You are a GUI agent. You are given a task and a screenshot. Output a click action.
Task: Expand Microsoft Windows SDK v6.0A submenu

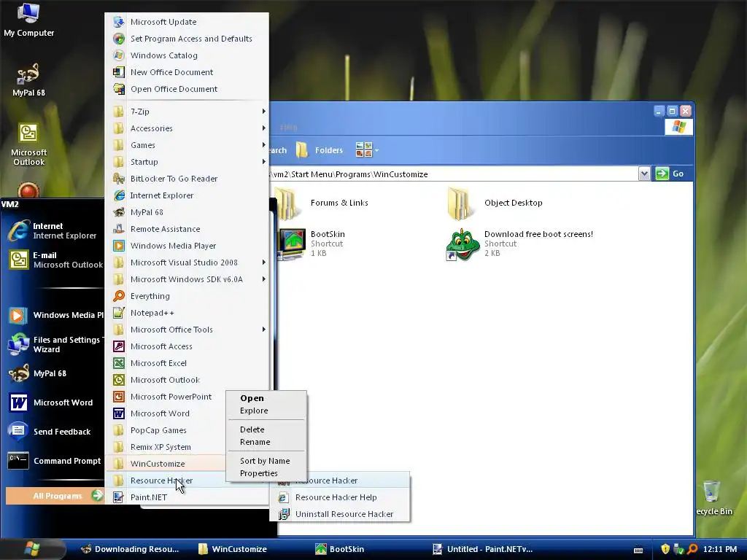187,279
